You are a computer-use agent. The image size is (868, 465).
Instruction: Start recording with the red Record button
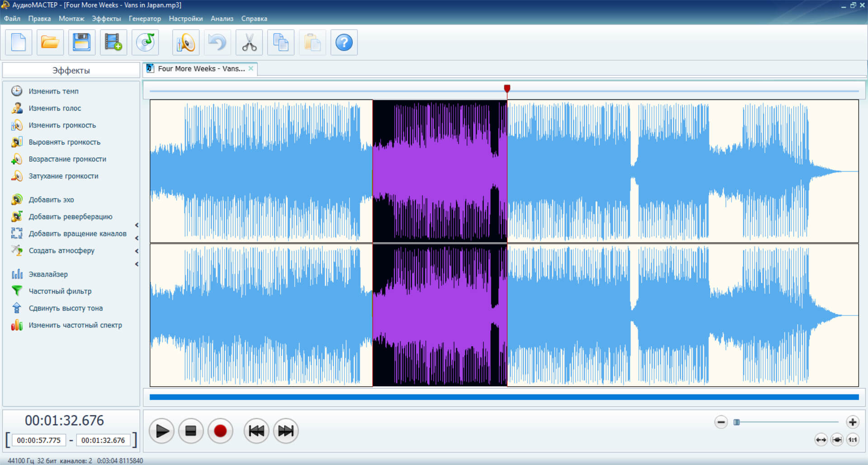pos(220,431)
